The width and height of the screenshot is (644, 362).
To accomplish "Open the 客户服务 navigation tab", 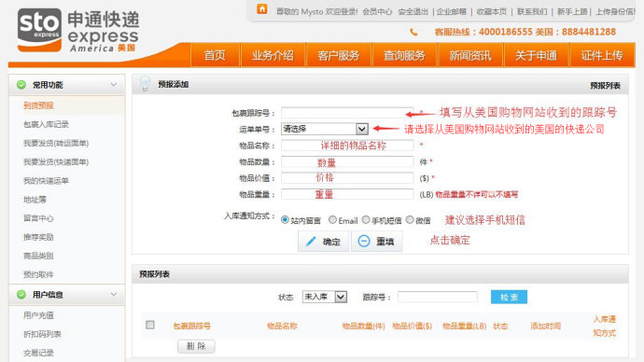I will pyautogui.click(x=339, y=55).
